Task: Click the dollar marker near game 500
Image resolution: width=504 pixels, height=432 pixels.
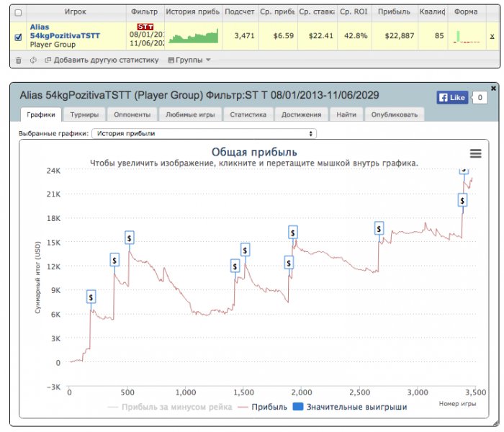Action: point(129,238)
